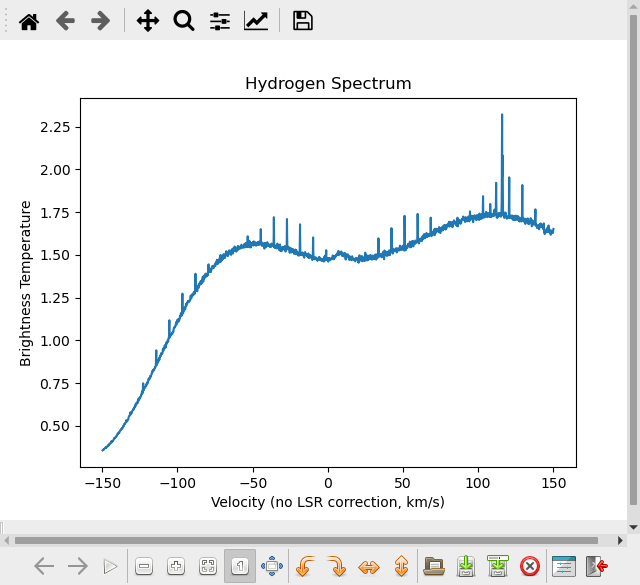Click the scroll right arrow on horizontal scrollbar
This screenshot has width=640, height=585.
(x=620, y=541)
